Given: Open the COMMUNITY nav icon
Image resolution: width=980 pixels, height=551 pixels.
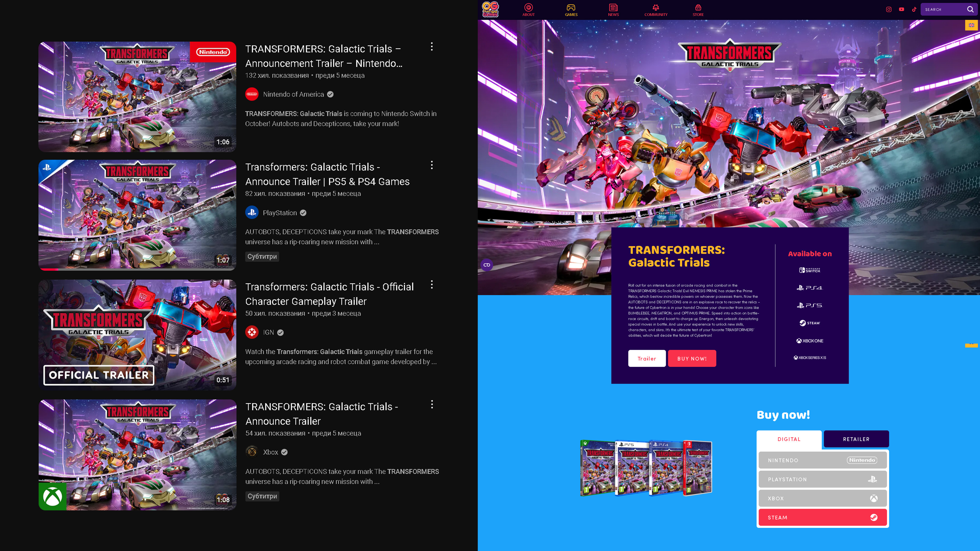Looking at the screenshot, I should coord(656,10).
